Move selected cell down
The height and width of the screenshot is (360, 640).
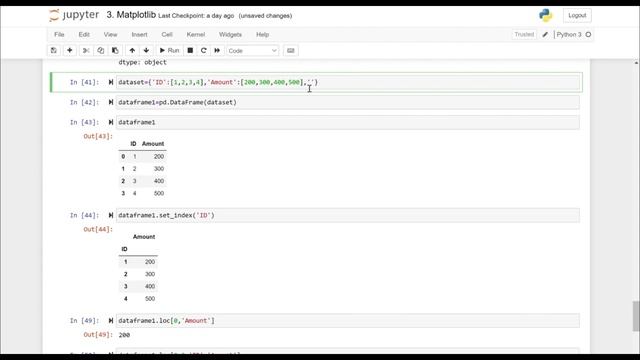[146, 51]
